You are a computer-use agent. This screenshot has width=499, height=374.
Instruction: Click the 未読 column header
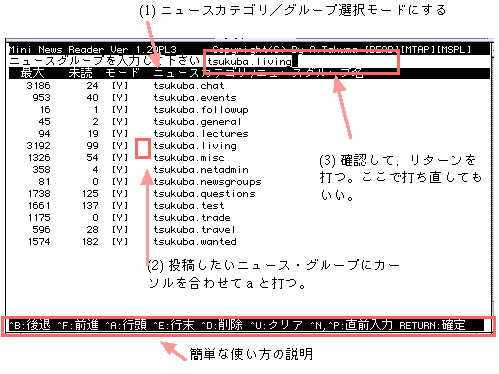tap(80, 73)
